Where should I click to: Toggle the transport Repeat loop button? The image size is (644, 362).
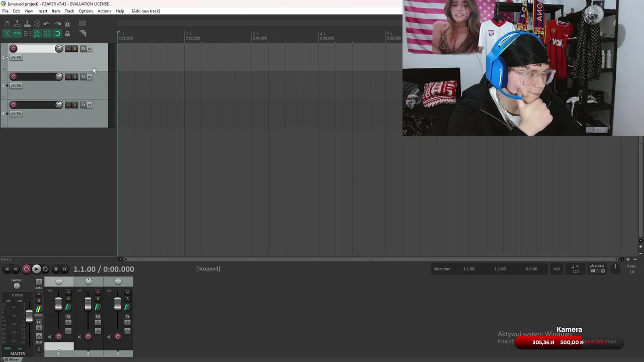click(45, 269)
